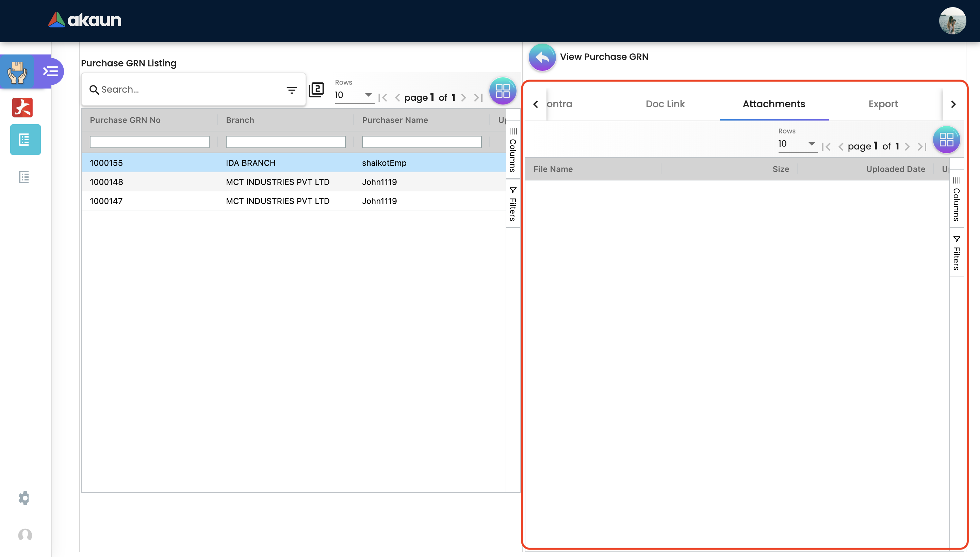Sort by the File Name column header
The image size is (980, 557).
click(x=553, y=169)
